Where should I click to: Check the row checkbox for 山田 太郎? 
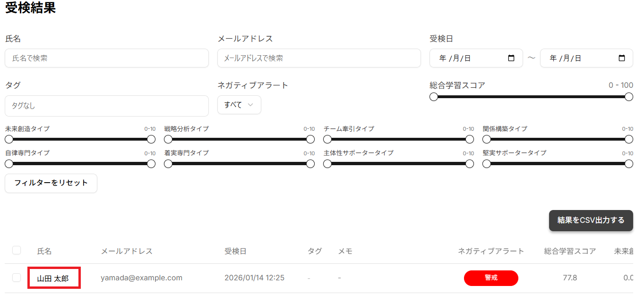17,277
